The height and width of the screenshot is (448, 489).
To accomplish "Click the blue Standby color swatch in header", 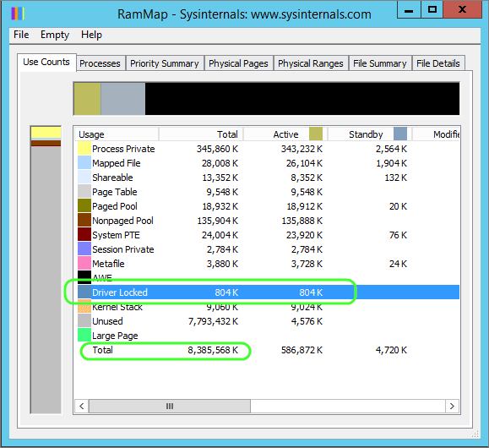I will (400, 134).
